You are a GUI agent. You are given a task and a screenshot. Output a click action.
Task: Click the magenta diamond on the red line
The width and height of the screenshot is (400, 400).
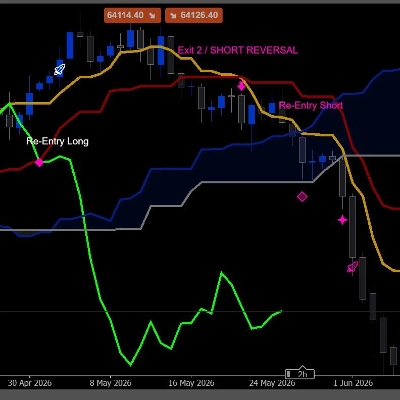[39, 163]
